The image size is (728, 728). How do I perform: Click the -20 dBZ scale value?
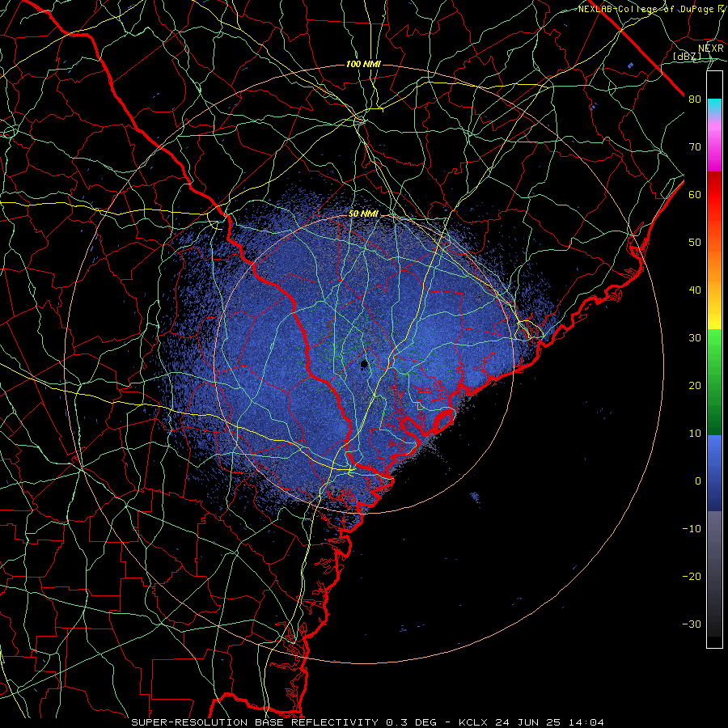point(692,576)
